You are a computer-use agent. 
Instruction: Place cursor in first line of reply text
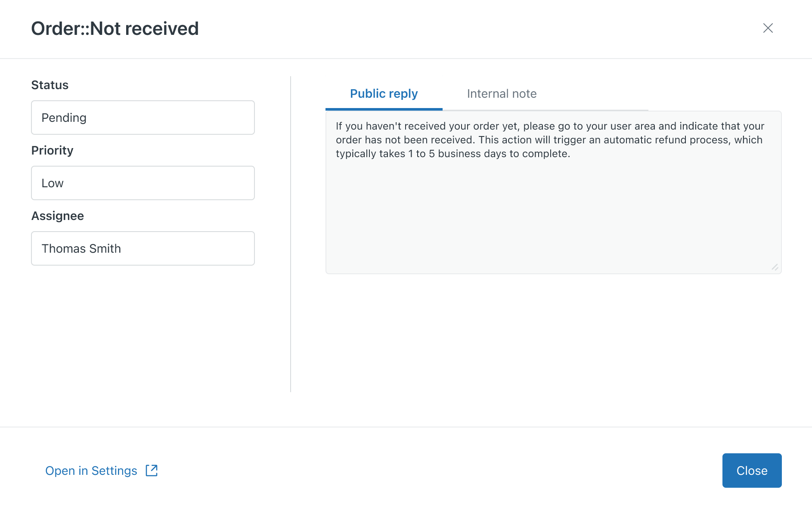coord(550,126)
